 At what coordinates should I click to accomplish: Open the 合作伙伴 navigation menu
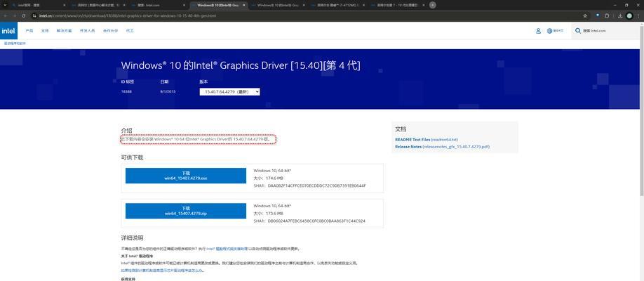110,31
